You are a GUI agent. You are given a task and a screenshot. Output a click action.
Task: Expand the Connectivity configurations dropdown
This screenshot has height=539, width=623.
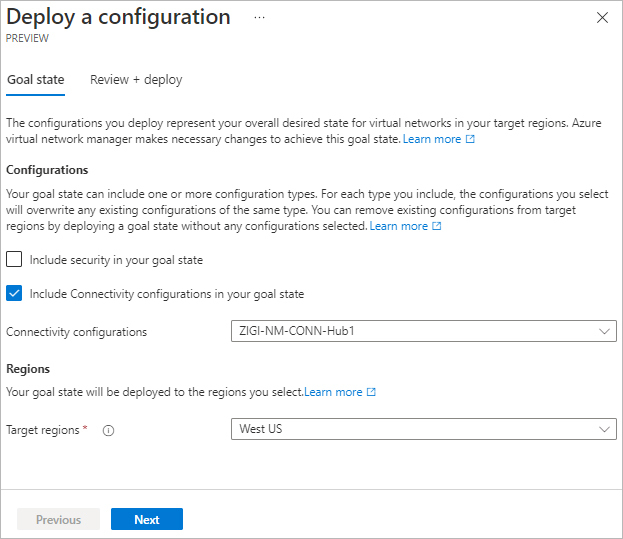coord(423,331)
